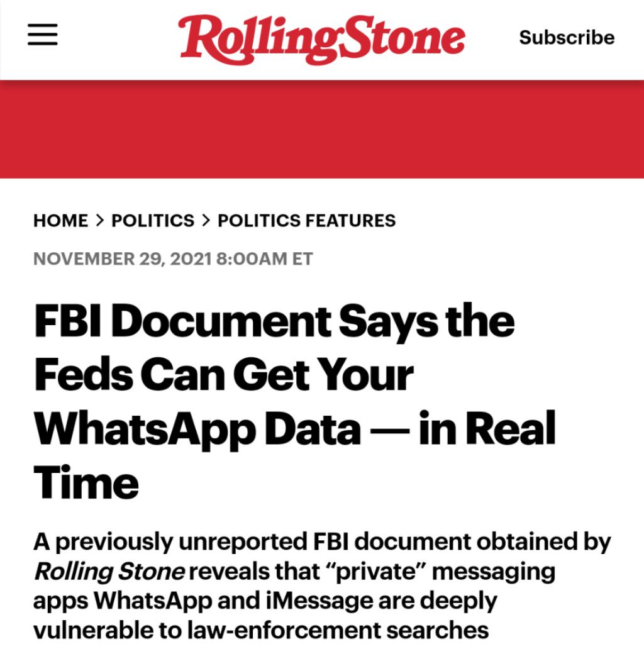Click the chevron before POLITICS FEATURES
Viewport: 644px width, 649px height.
(x=206, y=221)
